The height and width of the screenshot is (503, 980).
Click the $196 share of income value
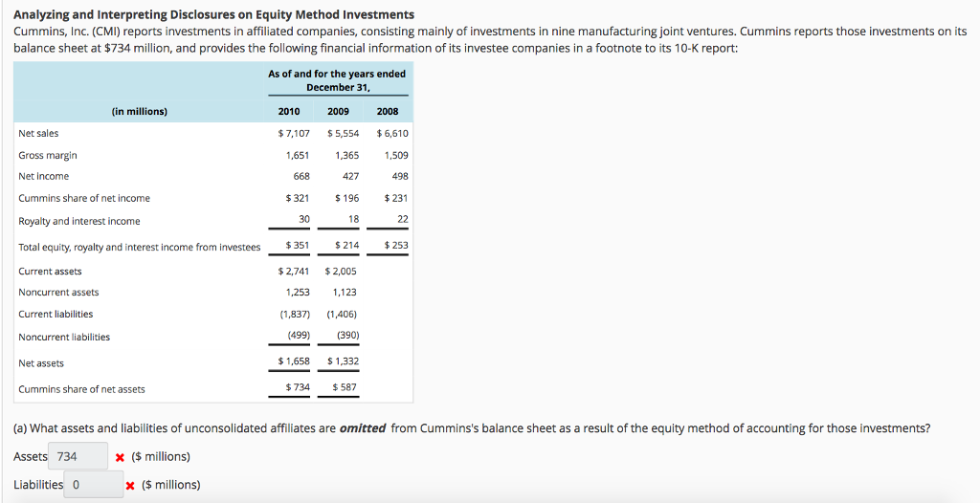pyautogui.click(x=346, y=198)
